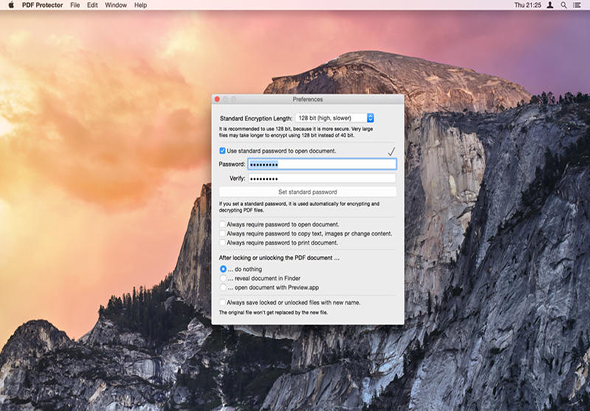The width and height of the screenshot is (590, 411).
Task: Click Set standard password button
Action: click(307, 192)
